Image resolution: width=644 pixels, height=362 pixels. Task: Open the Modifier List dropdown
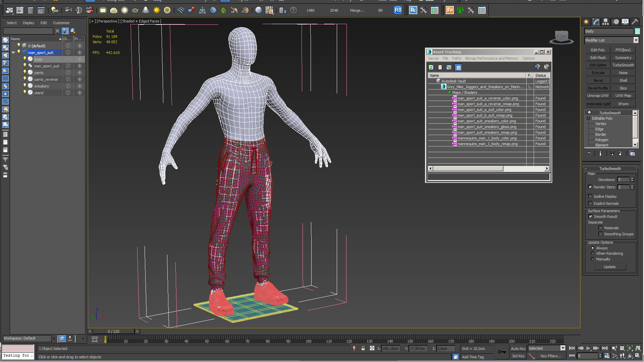click(636, 40)
